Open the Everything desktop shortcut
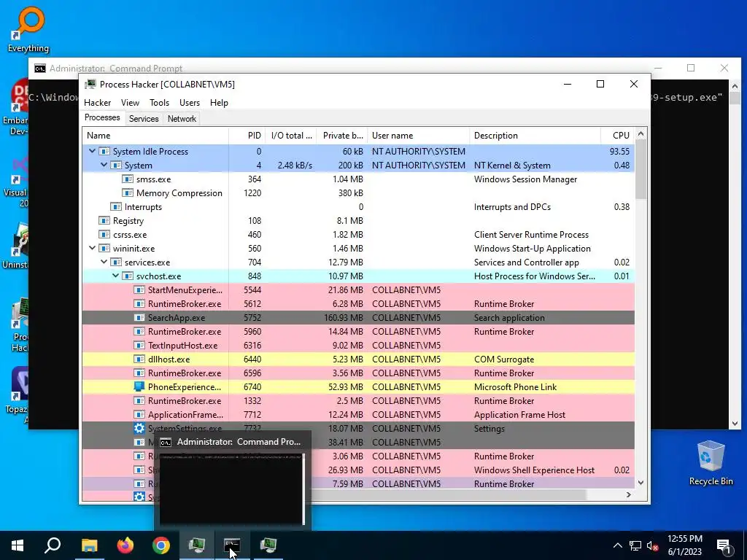Screen dimensions: 747x560 pyautogui.click(x=28, y=29)
